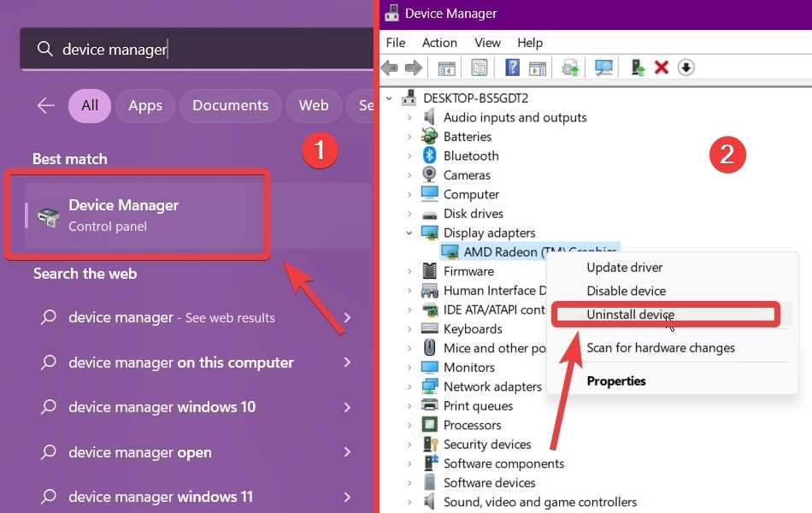This screenshot has width=812, height=513.
Task: Select Mice and other pointing devices row
Action: pos(483,348)
